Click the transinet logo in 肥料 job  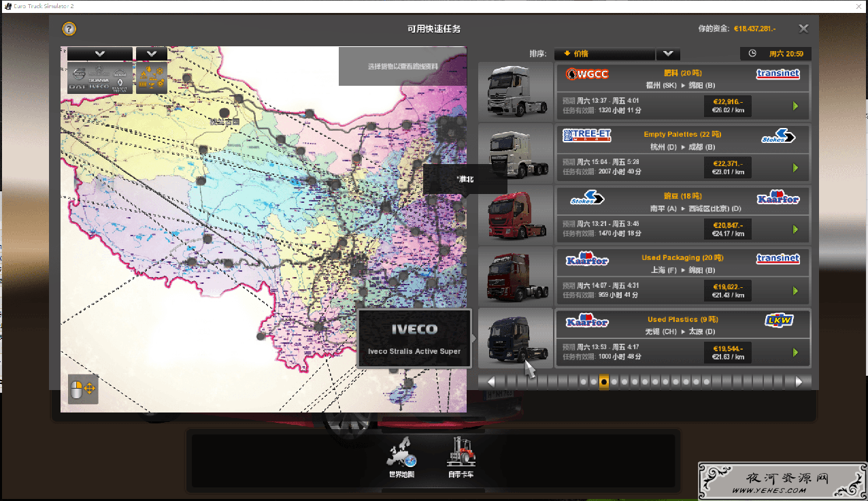pyautogui.click(x=778, y=74)
